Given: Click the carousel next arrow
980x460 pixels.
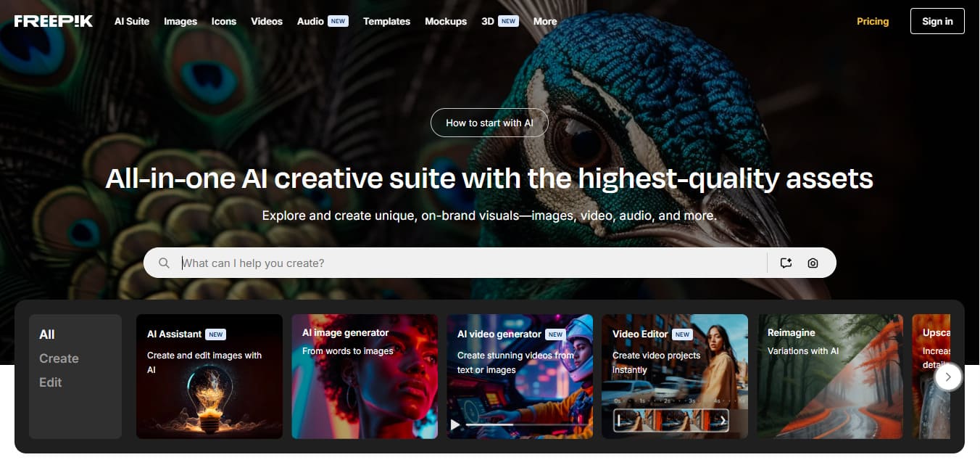Looking at the screenshot, I should click(948, 377).
